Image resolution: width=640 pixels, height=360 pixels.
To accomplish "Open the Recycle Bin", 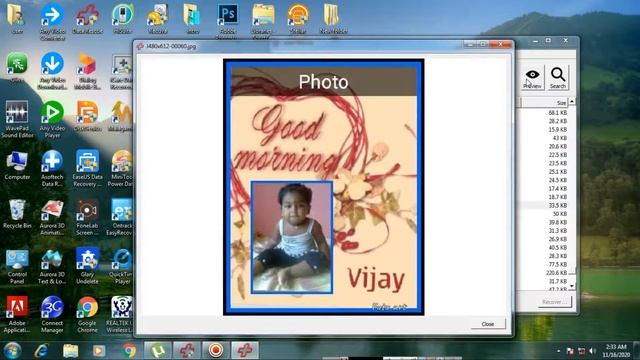I will (x=17, y=214).
